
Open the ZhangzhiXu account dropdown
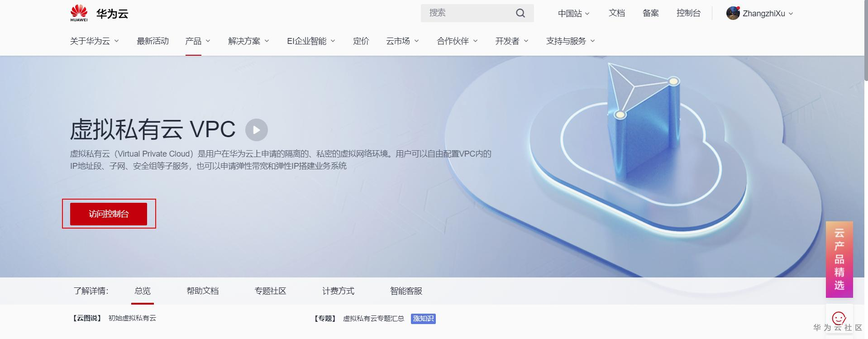click(x=768, y=14)
